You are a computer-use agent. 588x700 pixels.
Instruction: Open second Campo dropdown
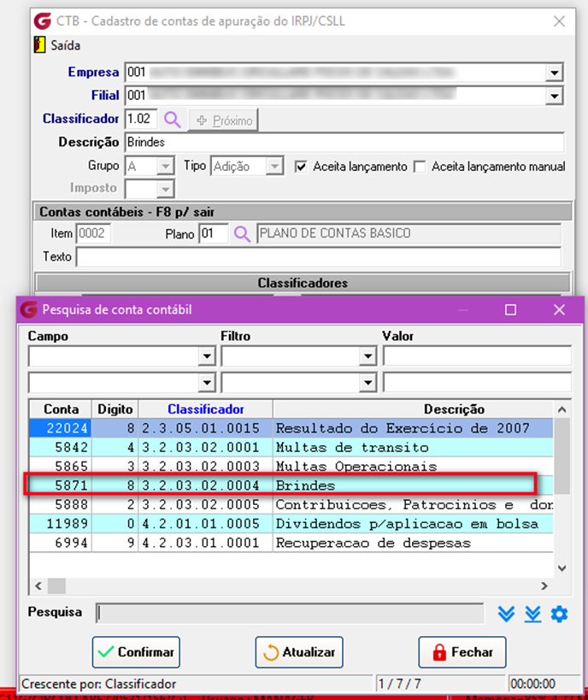coord(207,383)
